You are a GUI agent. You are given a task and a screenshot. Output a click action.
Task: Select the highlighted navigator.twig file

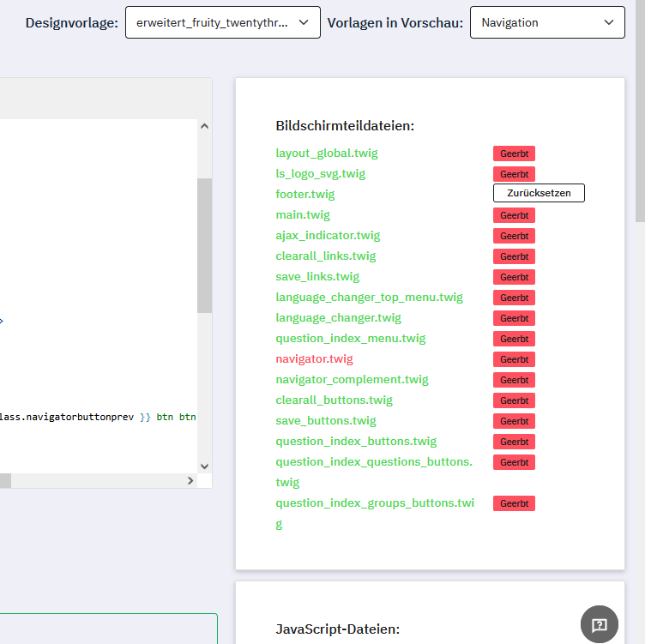click(314, 359)
